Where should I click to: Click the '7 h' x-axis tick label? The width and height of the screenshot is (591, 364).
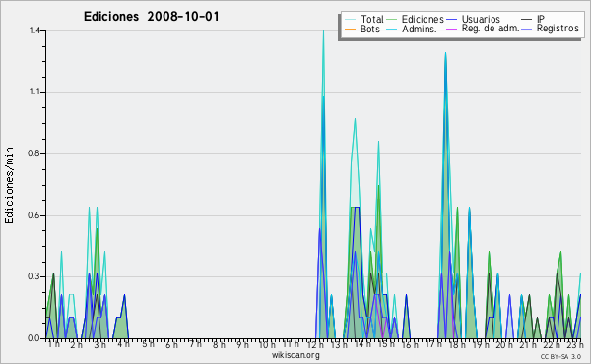coord(195,344)
